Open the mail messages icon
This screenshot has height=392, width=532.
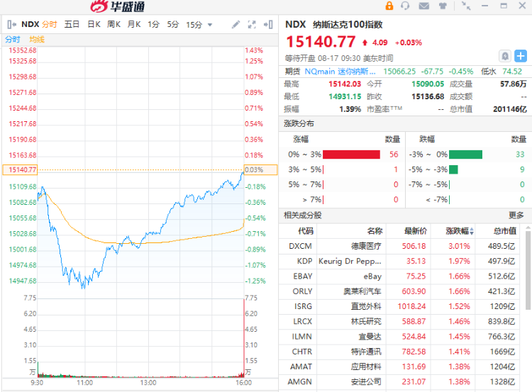pos(424,6)
